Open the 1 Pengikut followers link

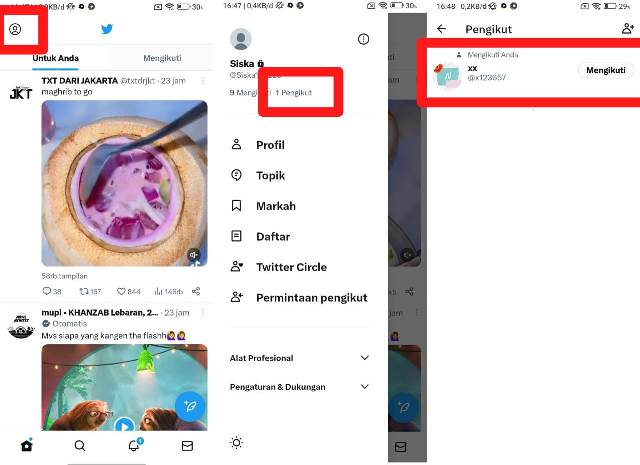(293, 93)
